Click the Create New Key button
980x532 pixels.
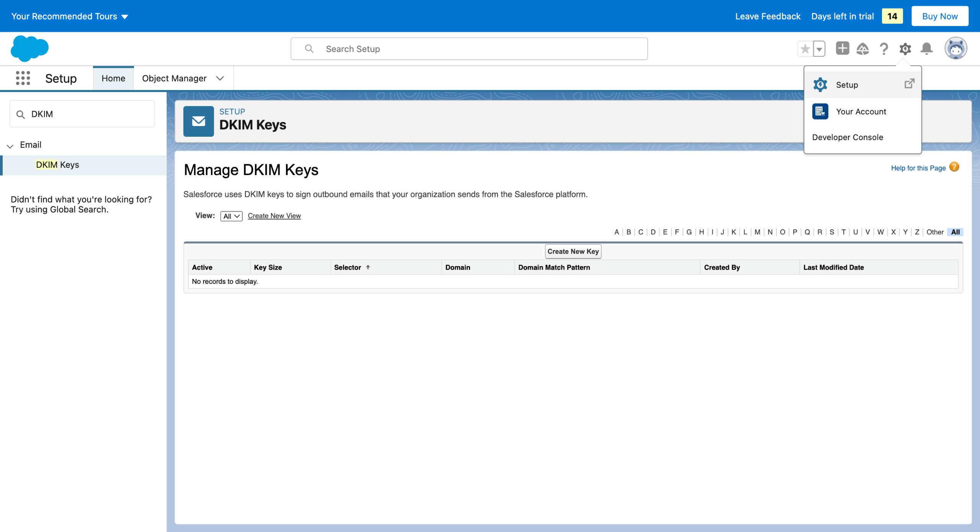coord(573,251)
